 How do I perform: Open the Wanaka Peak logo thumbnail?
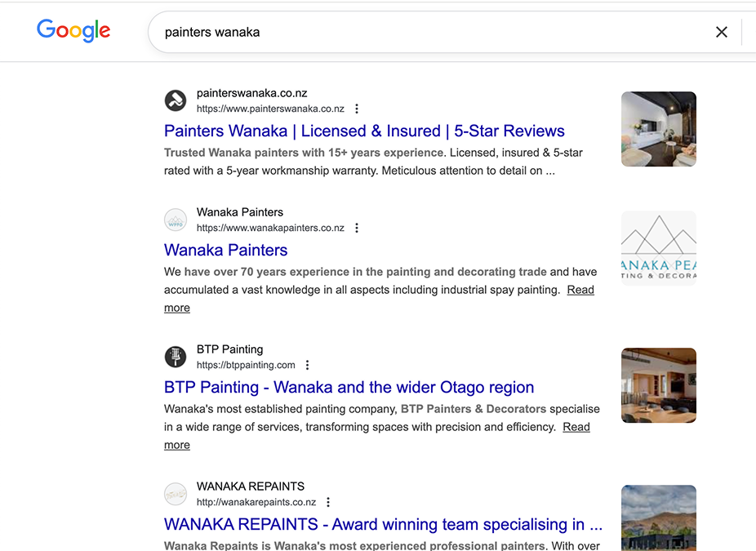tap(659, 248)
